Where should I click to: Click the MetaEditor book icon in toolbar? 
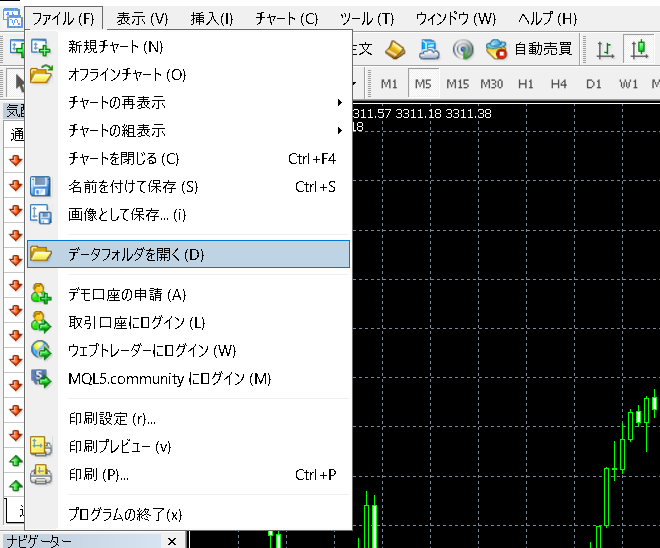pyautogui.click(x=396, y=49)
